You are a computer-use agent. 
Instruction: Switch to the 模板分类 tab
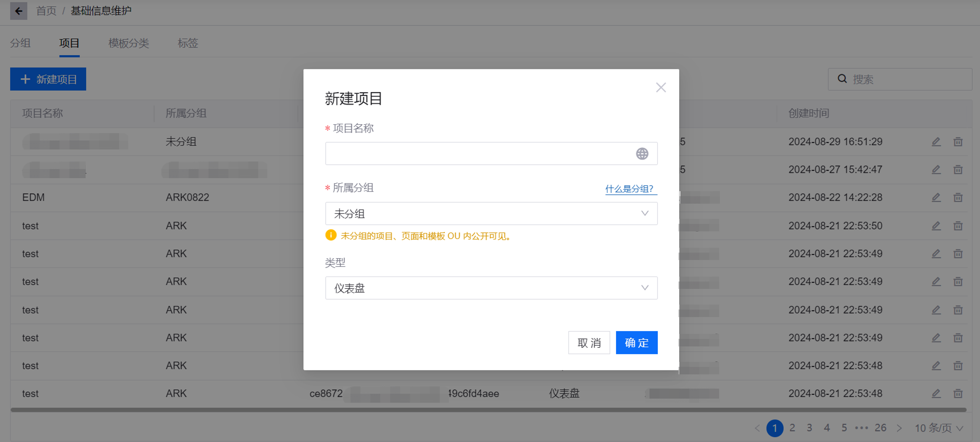[129, 43]
